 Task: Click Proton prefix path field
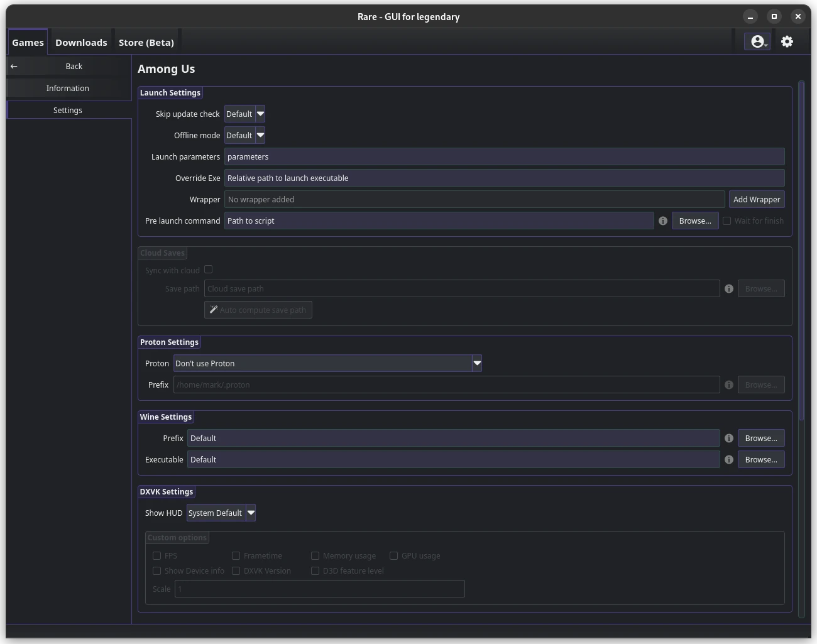click(x=447, y=385)
